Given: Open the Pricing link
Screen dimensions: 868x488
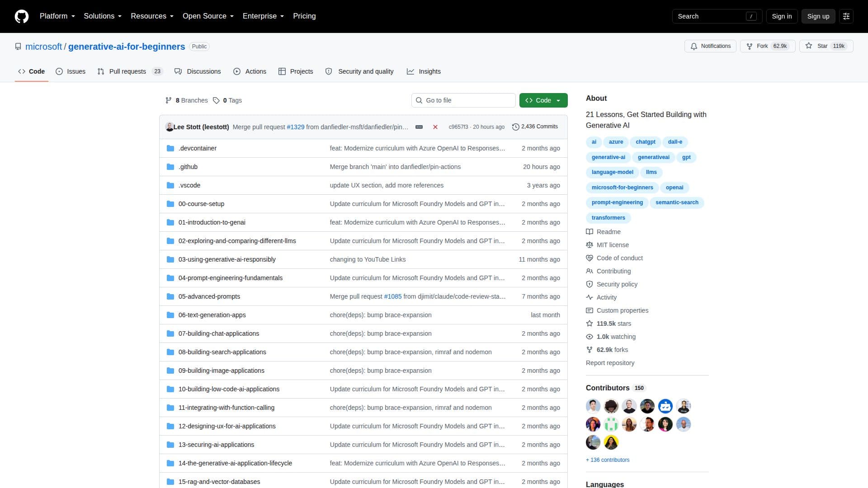Looking at the screenshot, I should tap(304, 16).
